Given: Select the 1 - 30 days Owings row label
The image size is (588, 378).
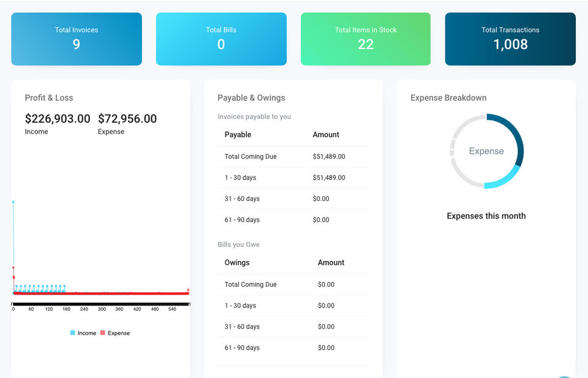Looking at the screenshot, I should coord(240,305).
